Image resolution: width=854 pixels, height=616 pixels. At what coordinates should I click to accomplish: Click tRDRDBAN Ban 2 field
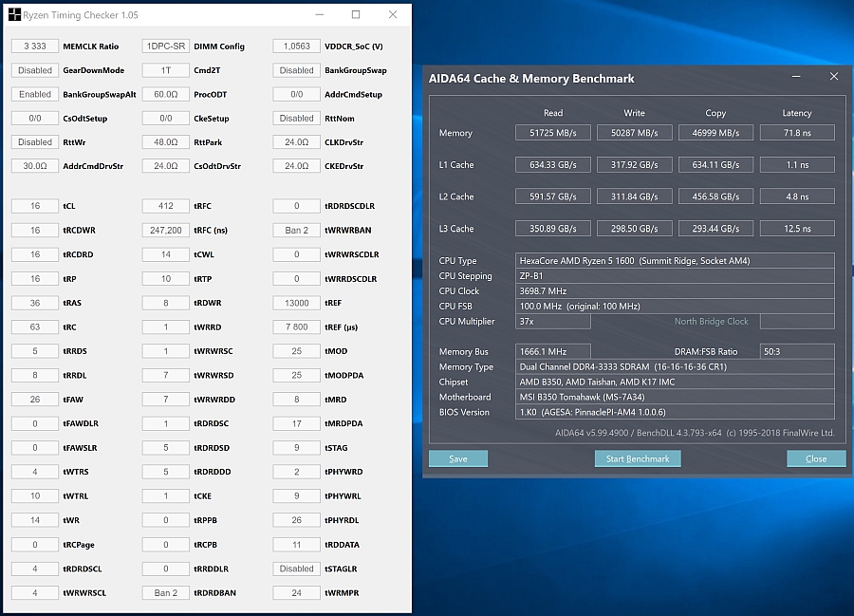[165, 592]
